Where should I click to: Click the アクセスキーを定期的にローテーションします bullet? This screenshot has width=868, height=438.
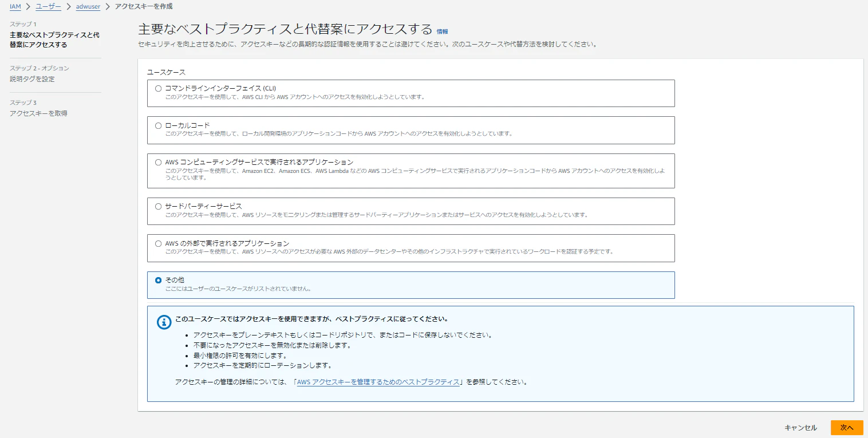click(263, 365)
